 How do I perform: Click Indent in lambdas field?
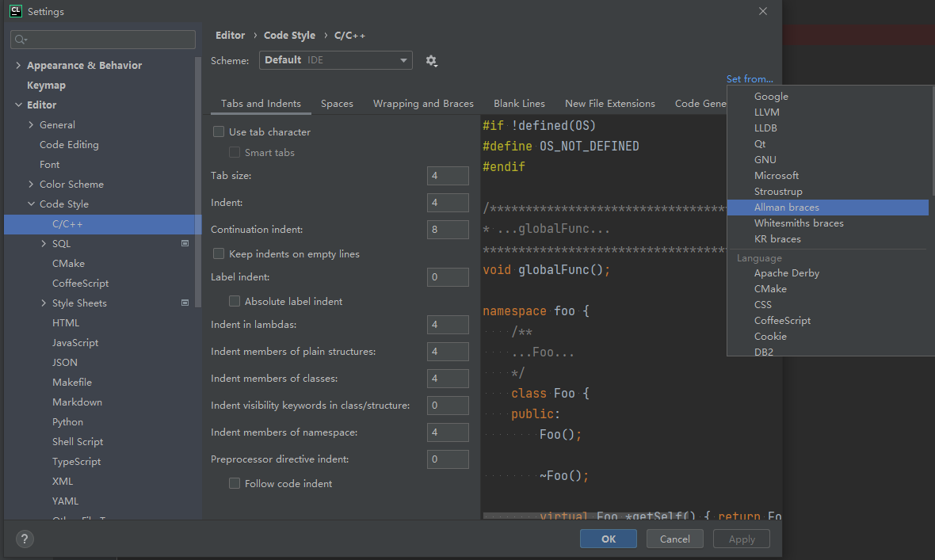(x=448, y=325)
